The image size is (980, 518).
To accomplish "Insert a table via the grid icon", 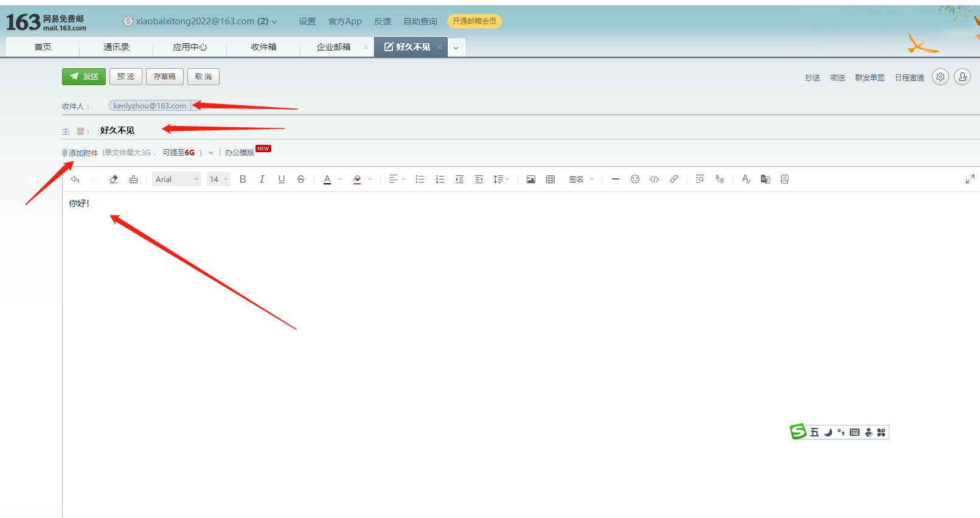I will (551, 179).
